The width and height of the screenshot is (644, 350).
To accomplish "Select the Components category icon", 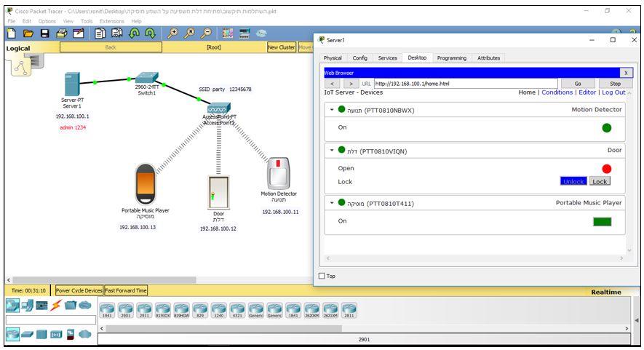I will pos(42,305).
